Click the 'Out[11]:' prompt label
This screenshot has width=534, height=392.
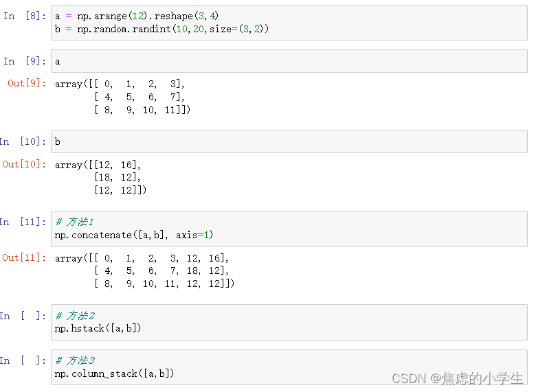click(x=24, y=258)
